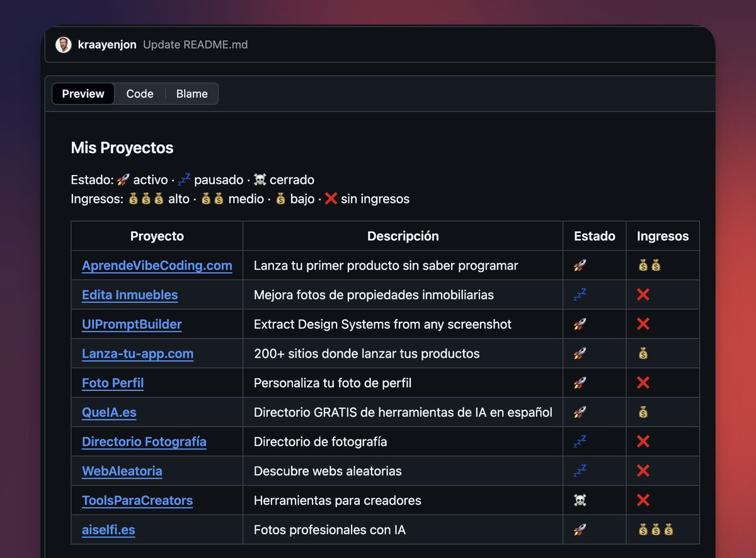Click the skull icon beside 'cerrado' in legend
This screenshot has width=756, height=558.
260,180
